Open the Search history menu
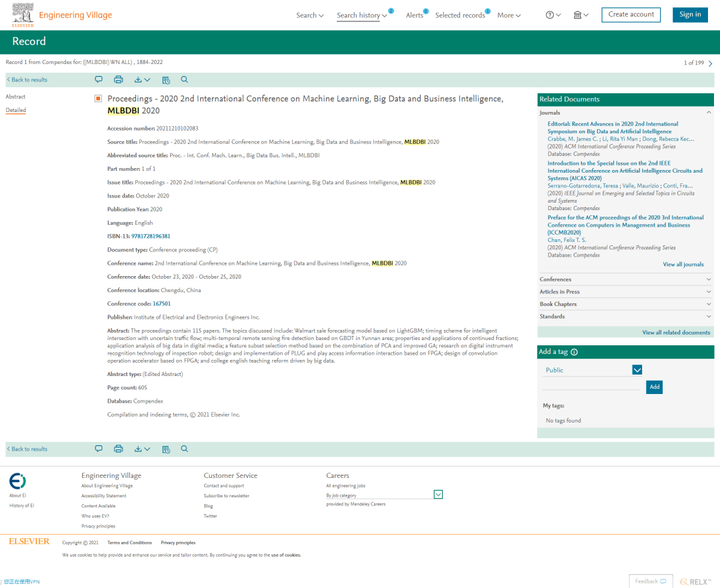 coord(362,15)
